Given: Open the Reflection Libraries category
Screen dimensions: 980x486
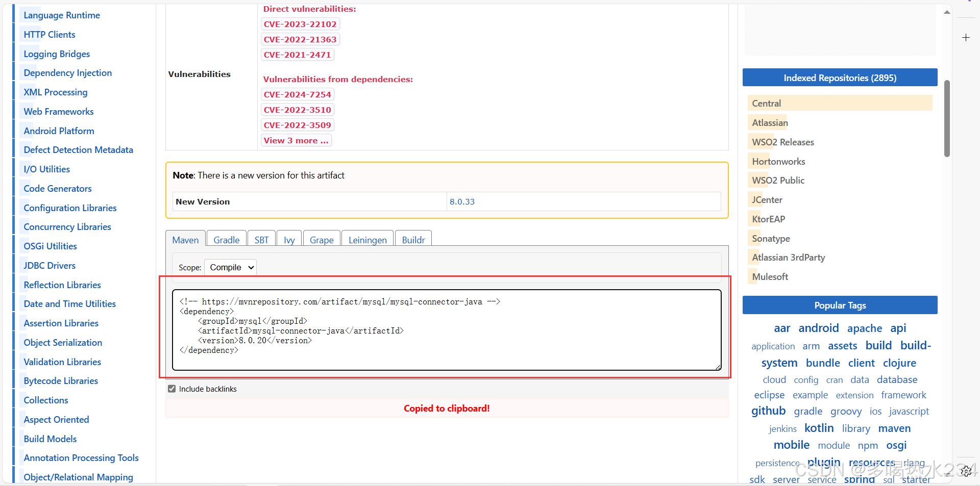Looking at the screenshot, I should (62, 285).
